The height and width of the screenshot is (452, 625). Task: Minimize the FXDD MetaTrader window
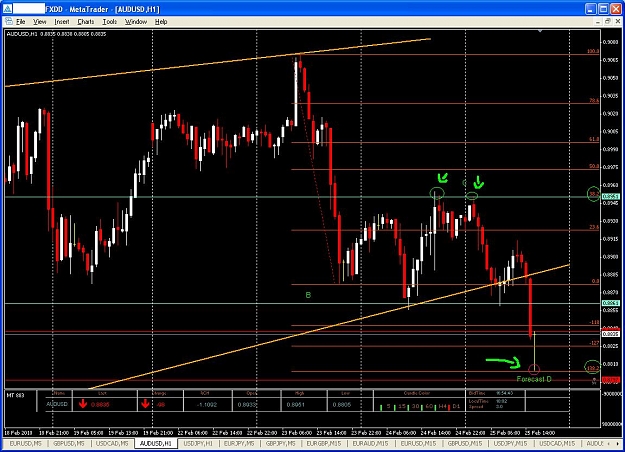click(x=591, y=9)
